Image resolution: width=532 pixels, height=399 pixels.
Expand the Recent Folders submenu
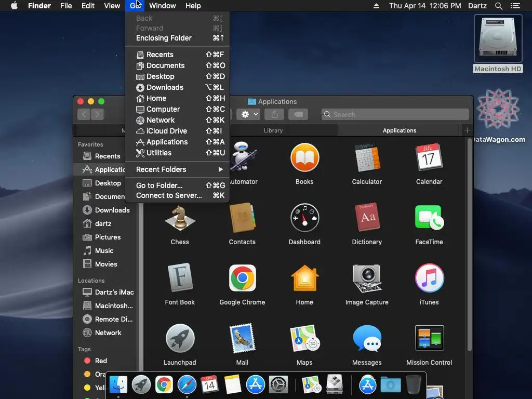coord(178,169)
